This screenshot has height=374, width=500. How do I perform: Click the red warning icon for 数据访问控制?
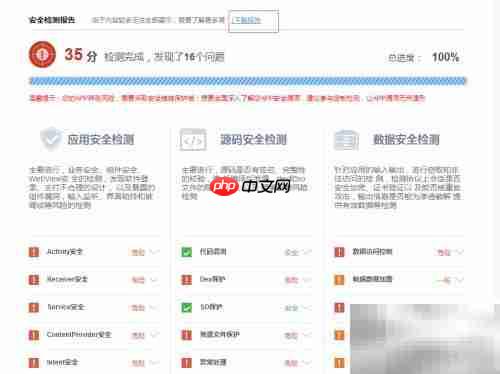pos(339,252)
